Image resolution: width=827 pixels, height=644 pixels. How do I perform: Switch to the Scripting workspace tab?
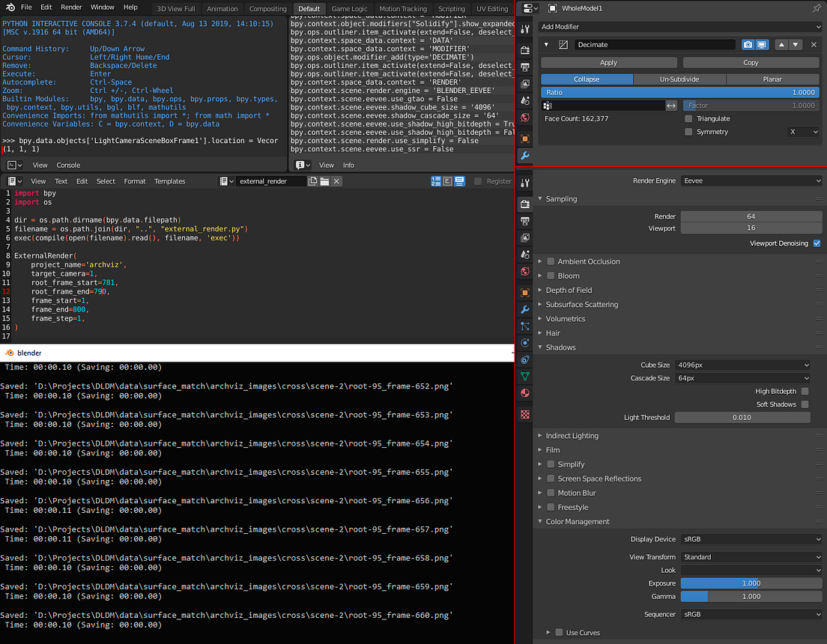click(x=452, y=8)
